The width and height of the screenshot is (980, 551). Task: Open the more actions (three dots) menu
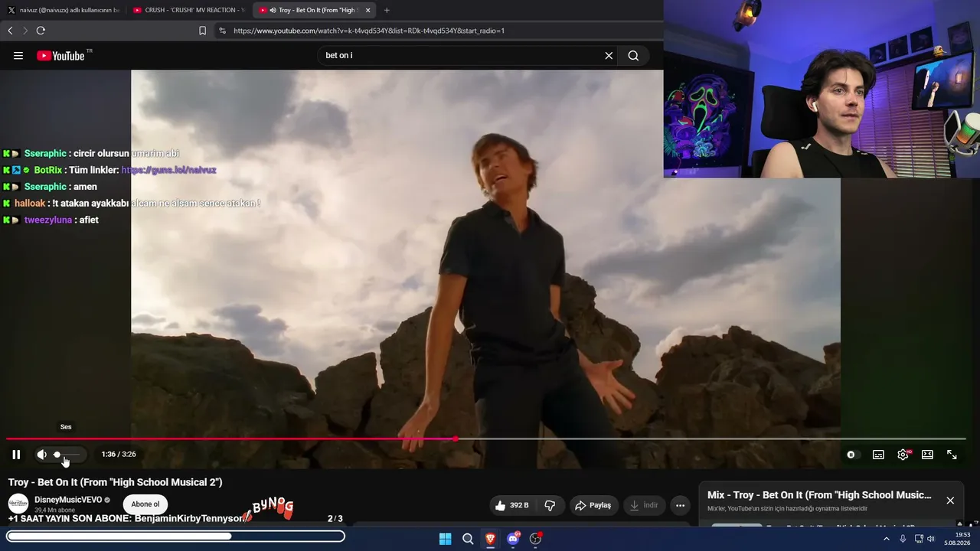(x=680, y=505)
